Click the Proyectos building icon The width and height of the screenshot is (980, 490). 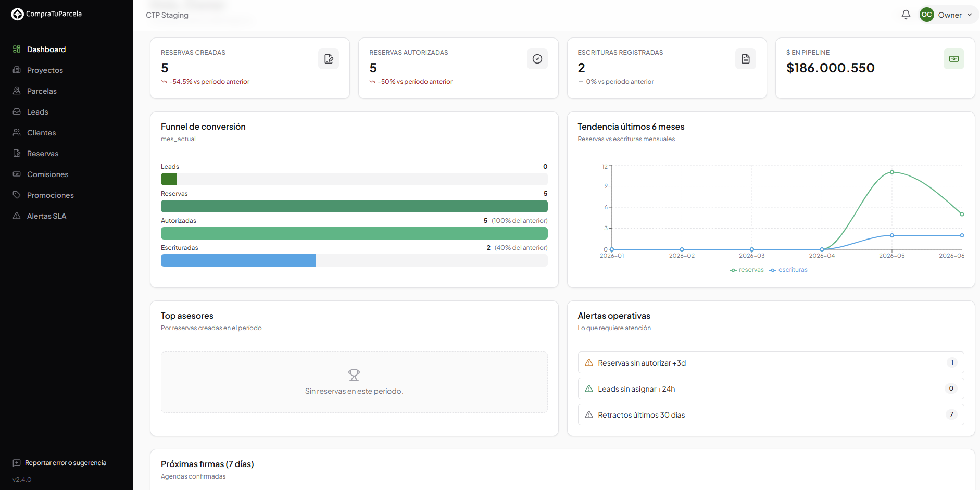coord(17,70)
